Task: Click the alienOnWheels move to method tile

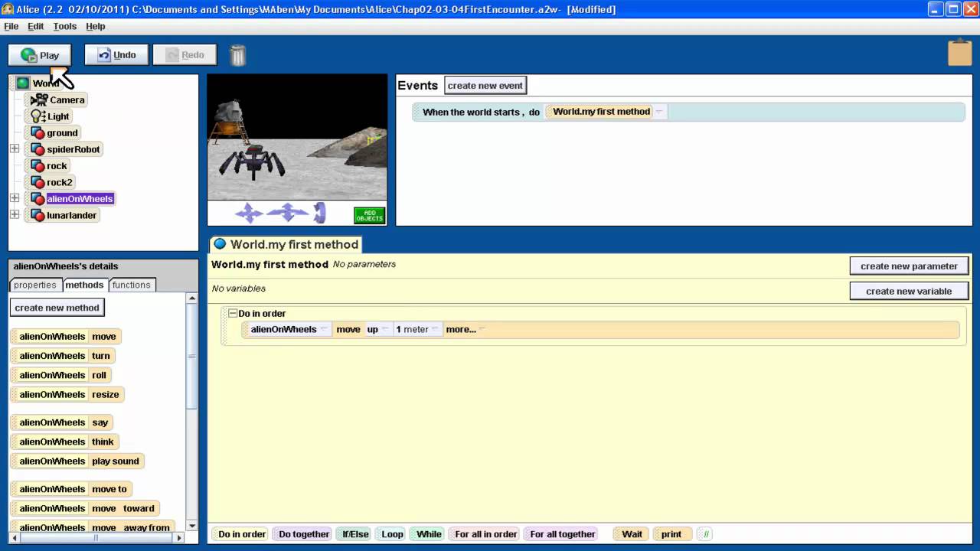Action: click(73, 489)
